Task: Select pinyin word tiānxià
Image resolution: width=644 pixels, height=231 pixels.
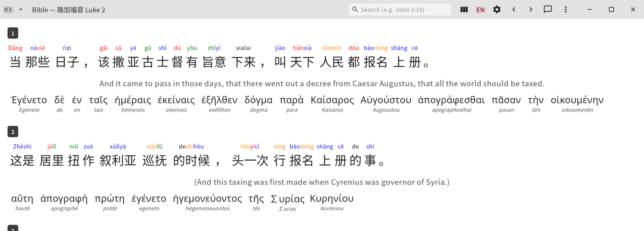Action: [x=302, y=48]
